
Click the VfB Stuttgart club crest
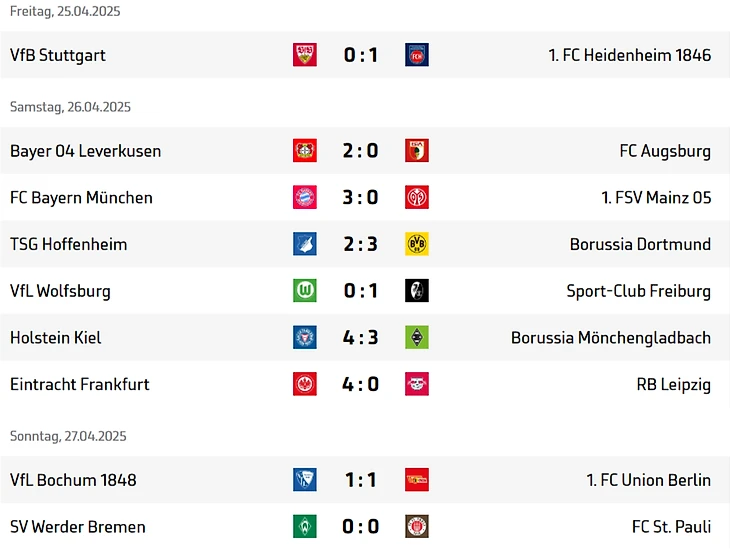tap(304, 55)
